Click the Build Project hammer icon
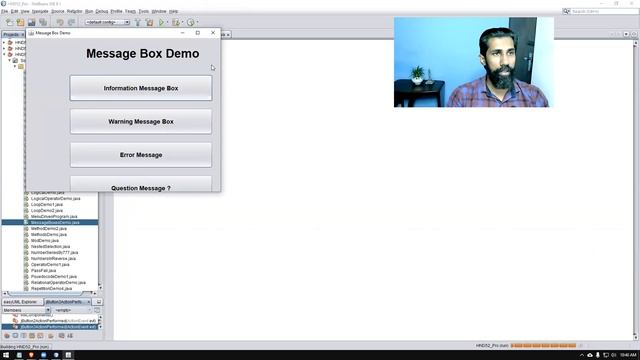 click(138, 22)
